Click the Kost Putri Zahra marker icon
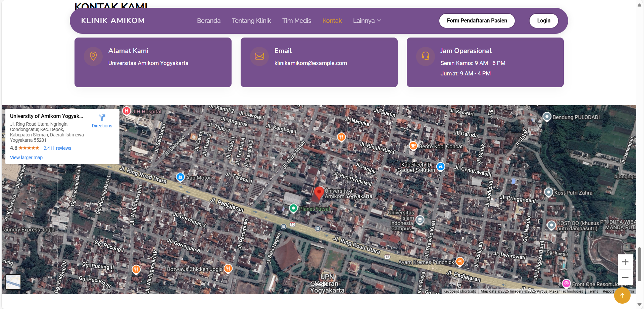The image size is (644, 309). coord(548,192)
